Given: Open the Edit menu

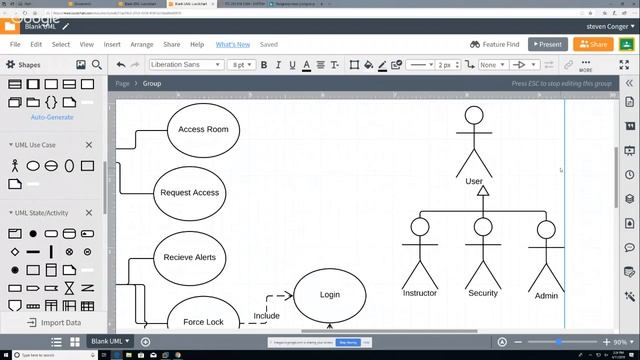Looking at the screenshot, I should (36, 44).
